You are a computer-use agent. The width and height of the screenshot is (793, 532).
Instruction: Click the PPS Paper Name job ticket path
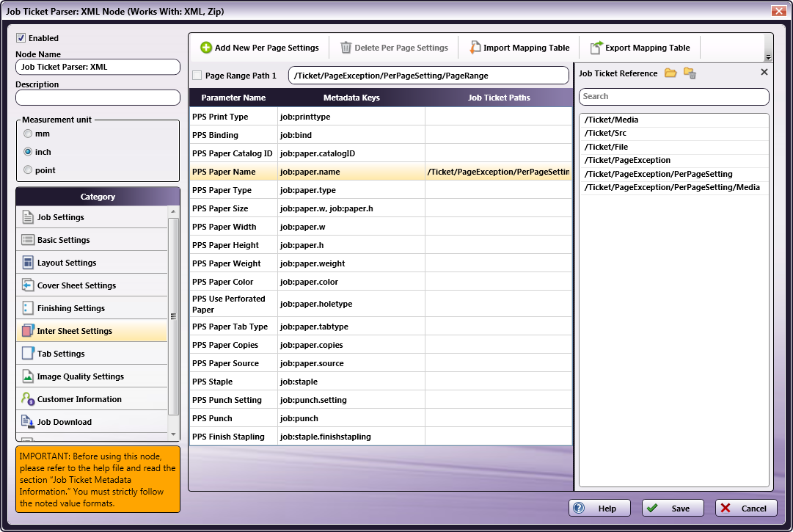499,172
